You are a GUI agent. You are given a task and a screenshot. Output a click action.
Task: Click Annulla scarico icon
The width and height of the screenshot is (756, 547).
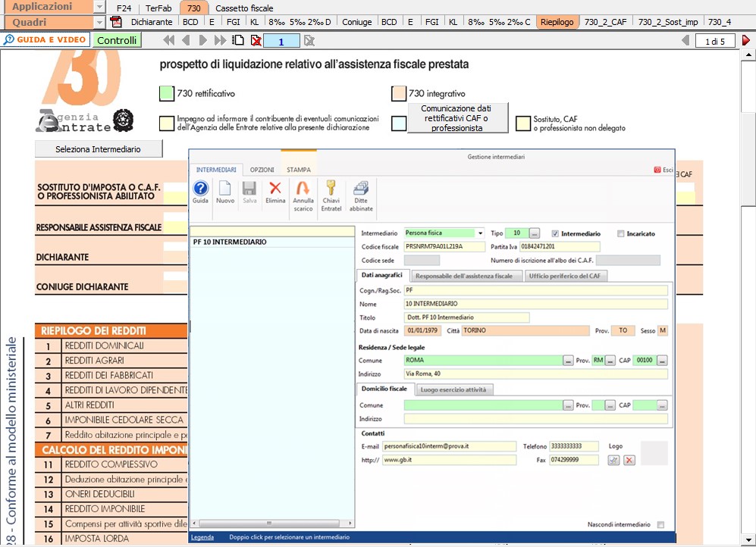click(303, 188)
